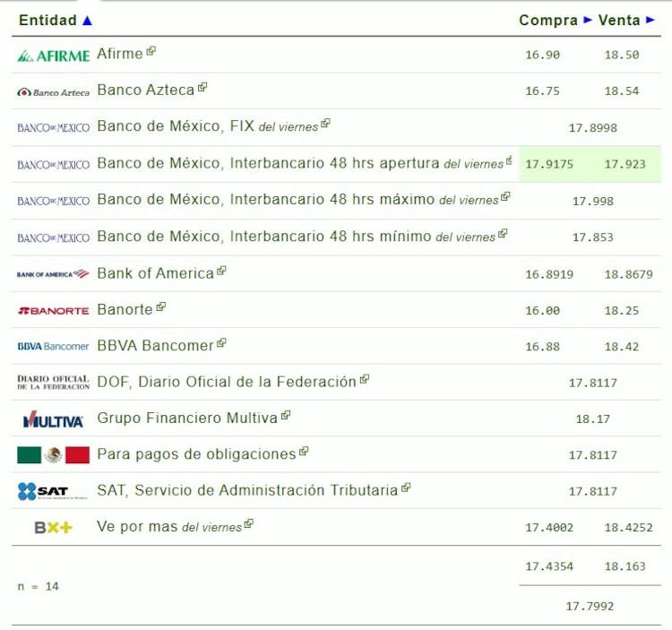
Task: Open external link icon next to Grupo Financiero Multiva
Action: pos(286,415)
